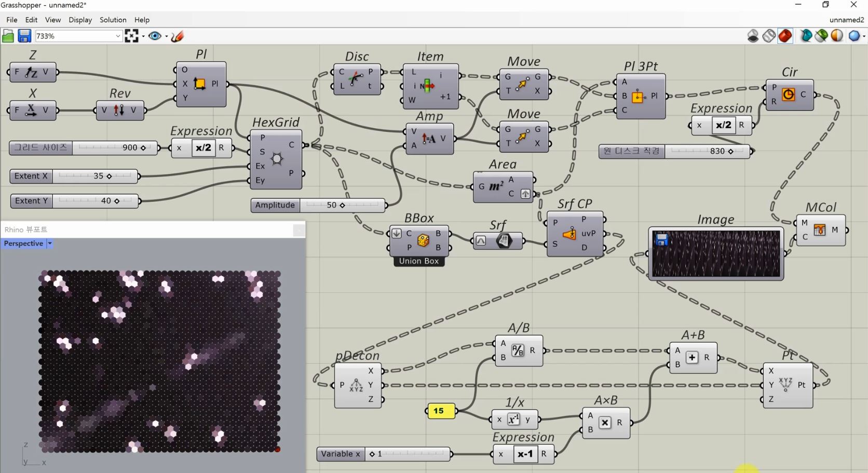This screenshot has height=473, width=868.
Task: Click the HexGrid component icon
Action: coord(277,159)
